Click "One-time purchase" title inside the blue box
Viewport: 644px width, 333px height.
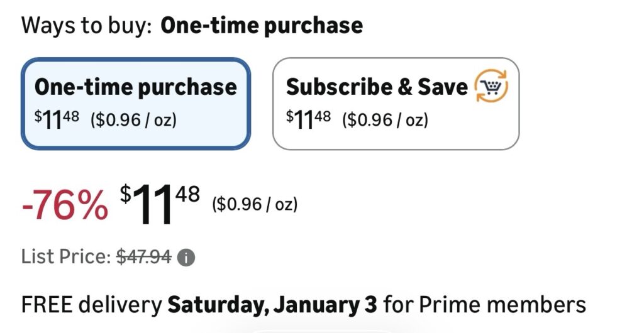point(136,87)
